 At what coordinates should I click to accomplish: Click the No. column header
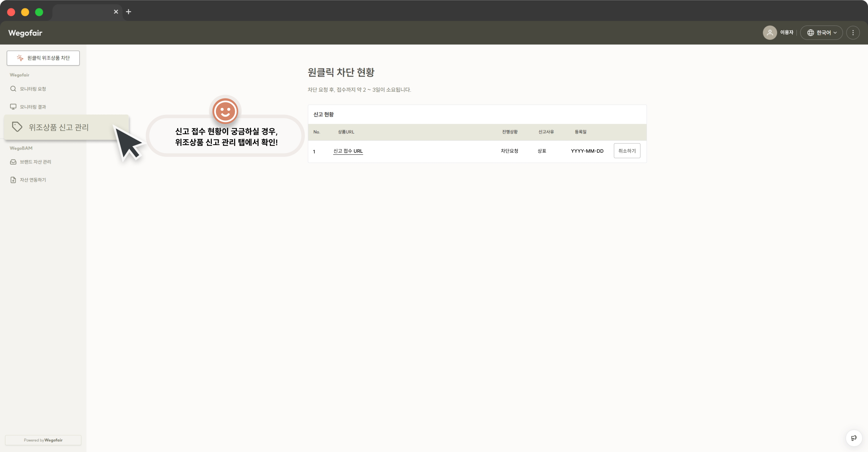316,132
